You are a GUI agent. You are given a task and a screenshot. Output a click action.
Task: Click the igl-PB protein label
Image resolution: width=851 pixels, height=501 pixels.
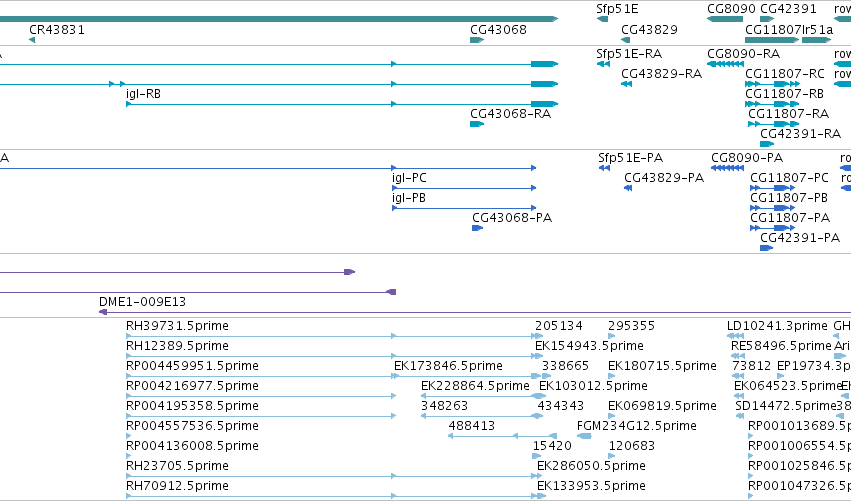409,198
